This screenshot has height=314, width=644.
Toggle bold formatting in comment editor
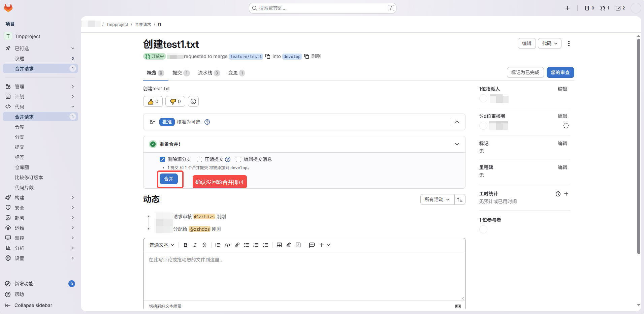click(185, 245)
